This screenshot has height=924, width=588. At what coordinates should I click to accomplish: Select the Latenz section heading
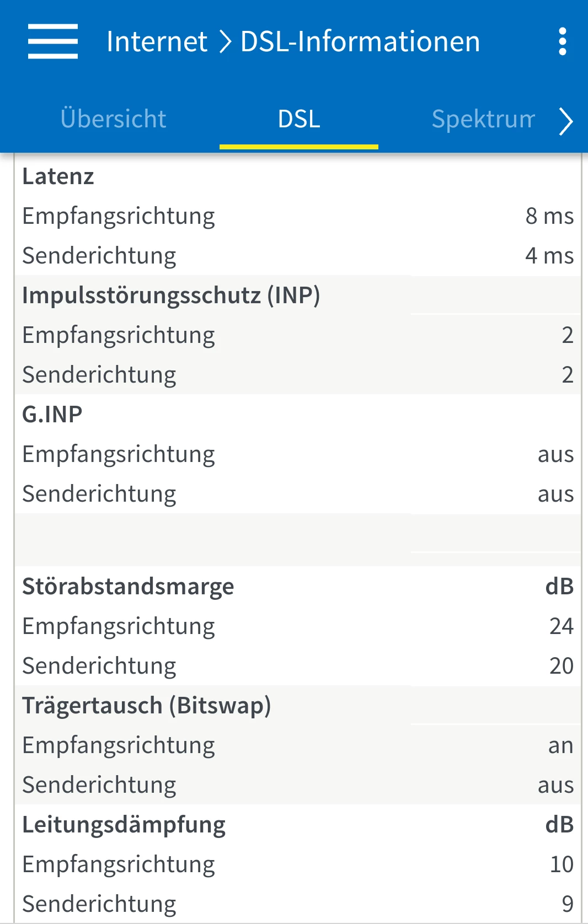coord(58,176)
